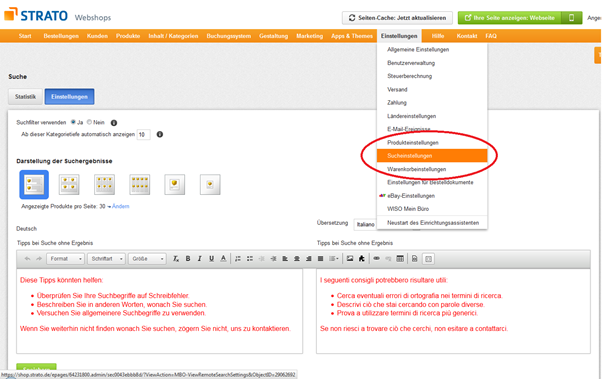604x379 pixels.
Task: Center the text
Action: pos(297,259)
